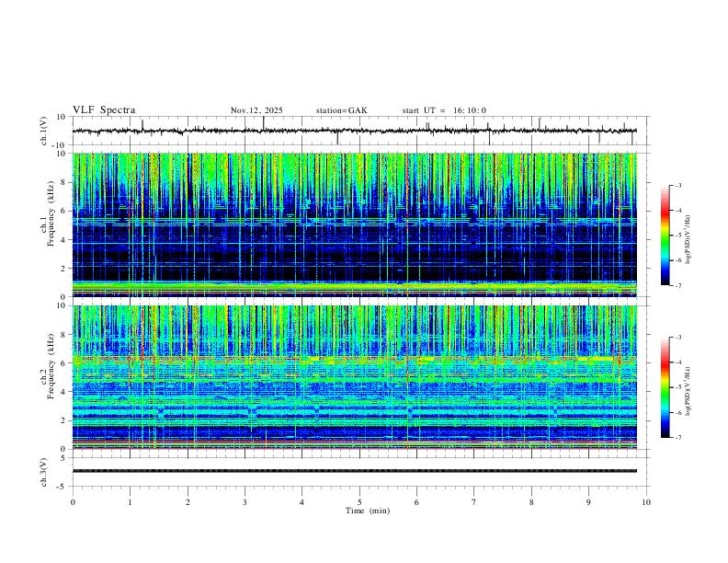Click the log(PSD) label beside ch.1 colorbar

tap(688, 239)
